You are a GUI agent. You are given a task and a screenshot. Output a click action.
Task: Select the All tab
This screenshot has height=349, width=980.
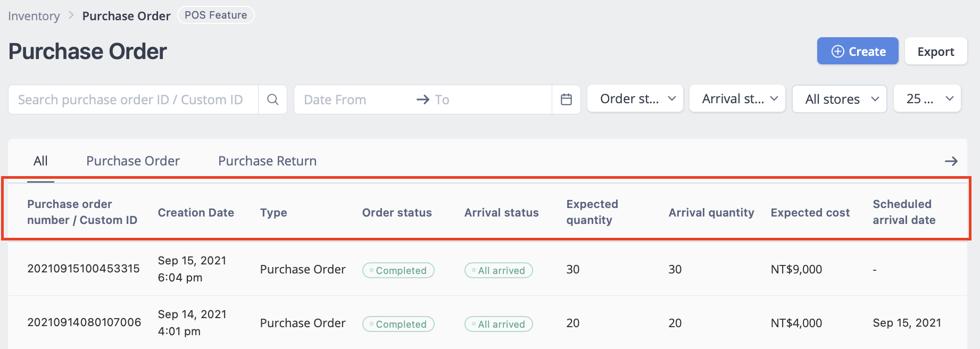40,161
